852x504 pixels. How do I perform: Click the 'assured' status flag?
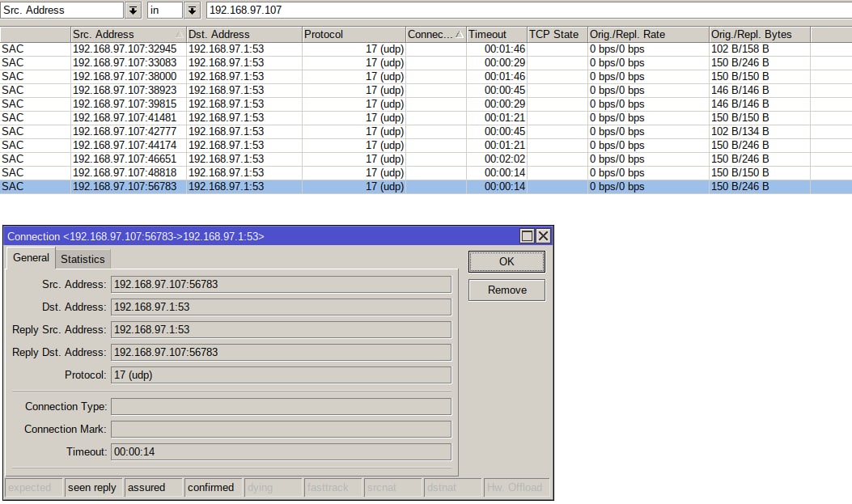coord(153,488)
